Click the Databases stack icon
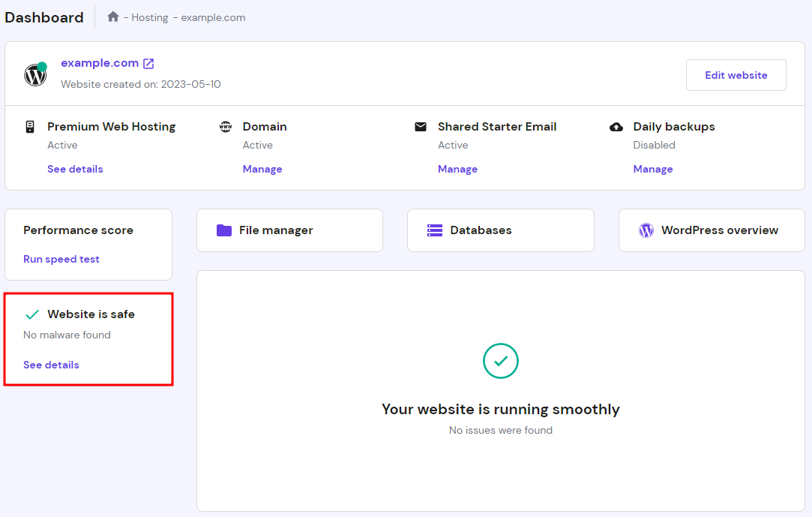This screenshot has width=812, height=517. click(x=435, y=230)
